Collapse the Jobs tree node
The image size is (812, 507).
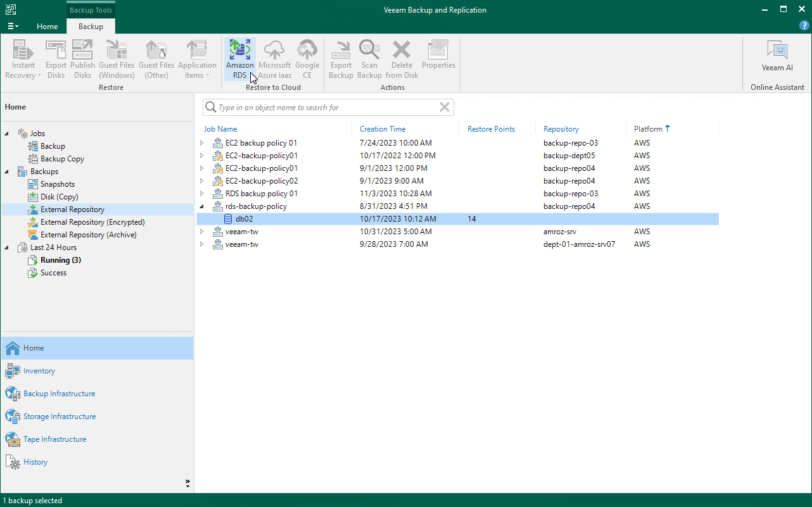tap(8, 134)
